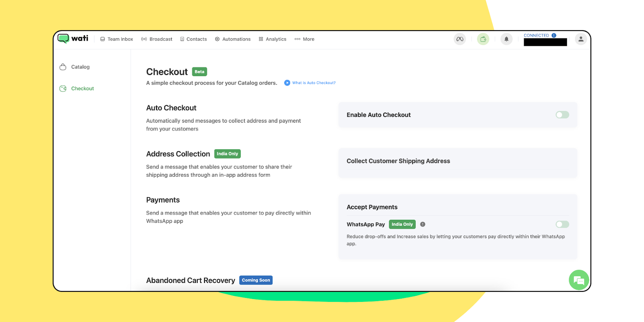This screenshot has height=322, width=644.
Task: Click India Only badge next to Address Collection
Action: 227,154
